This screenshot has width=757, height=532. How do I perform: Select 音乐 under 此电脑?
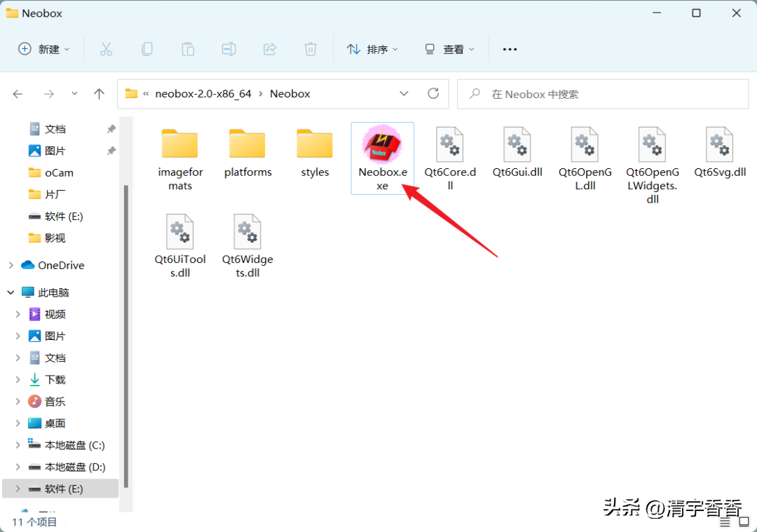(55, 401)
